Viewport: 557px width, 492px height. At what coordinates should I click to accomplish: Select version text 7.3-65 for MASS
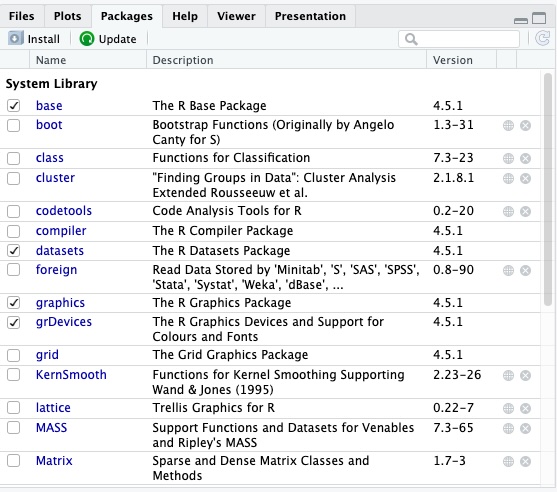pyautogui.click(x=453, y=428)
